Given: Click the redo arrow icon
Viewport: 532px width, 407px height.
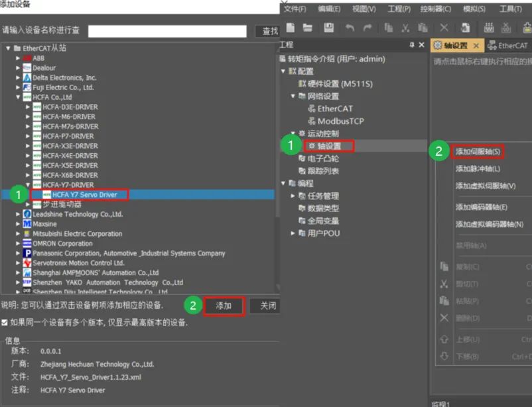Looking at the screenshot, I should (367, 28).
